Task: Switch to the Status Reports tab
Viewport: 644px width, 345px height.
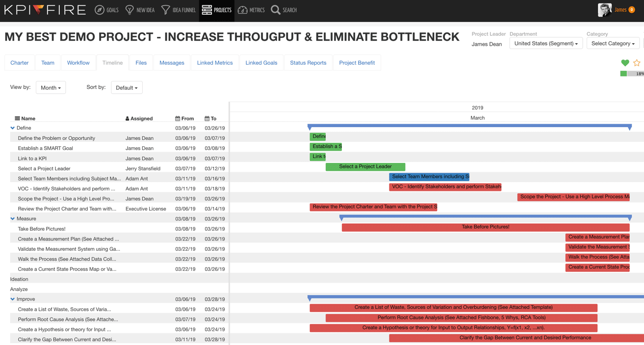Action: [308, 63]
